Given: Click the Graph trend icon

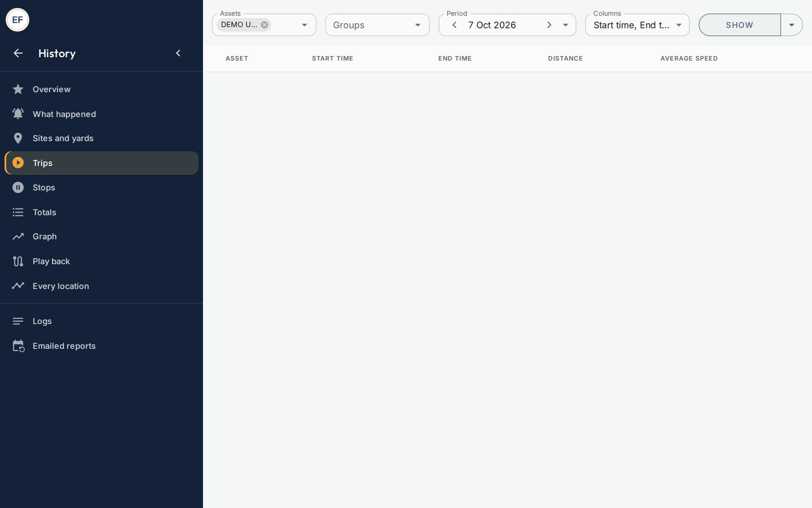Looking at the screenshot, I should [18, 237].
